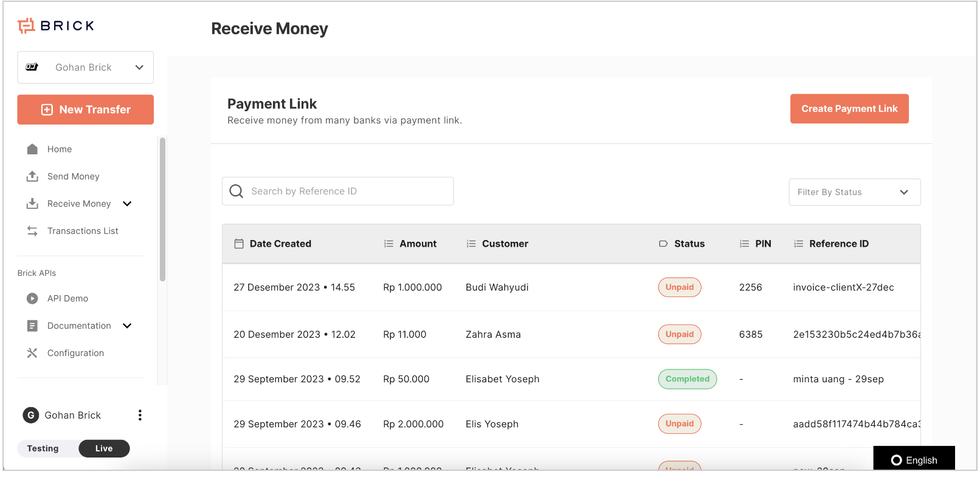
Task: Click the search magnifier icon
Action: 236,191
